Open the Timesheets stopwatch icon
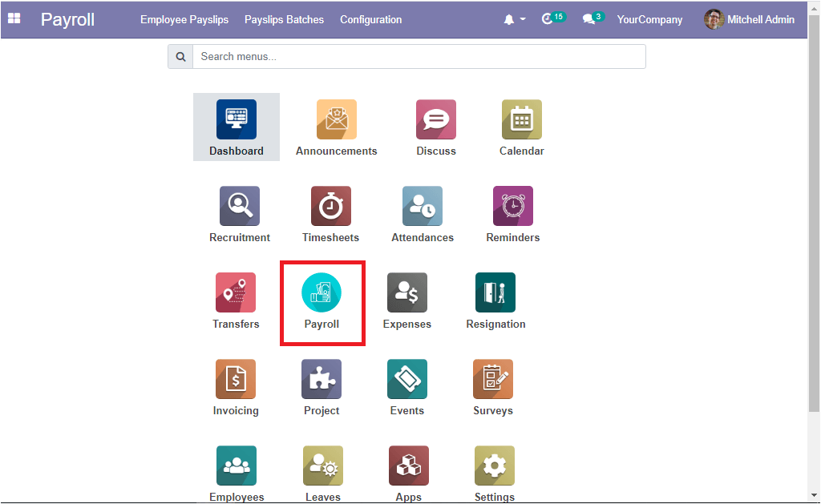The height and width of the screenshot is (504, 821). [330, 207]
